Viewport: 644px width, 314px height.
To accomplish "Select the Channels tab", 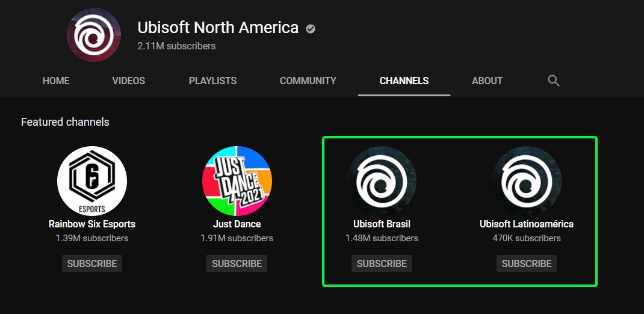I will point(404,81).
